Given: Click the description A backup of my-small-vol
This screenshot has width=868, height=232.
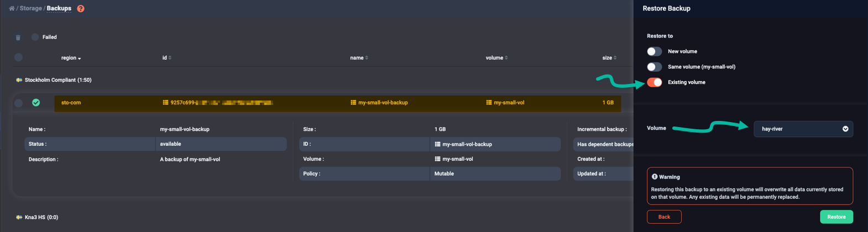Looking at the screenshot, I should [x=190, y=160].
